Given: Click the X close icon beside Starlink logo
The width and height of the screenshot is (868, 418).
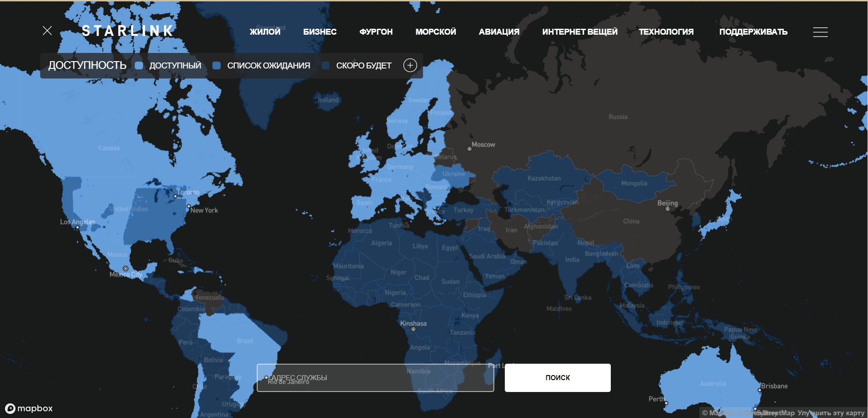Looking at the screenshot, I should (47, 31).
